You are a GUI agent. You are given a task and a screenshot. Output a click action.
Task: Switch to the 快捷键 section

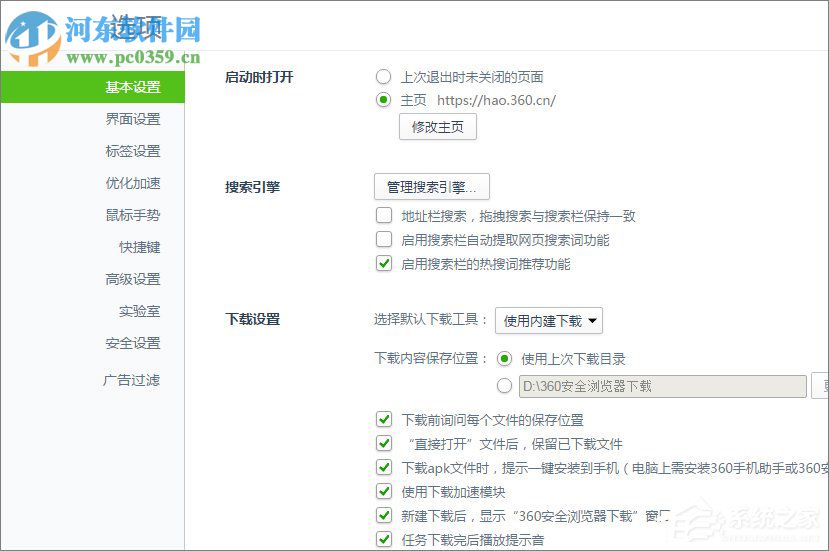140,247
